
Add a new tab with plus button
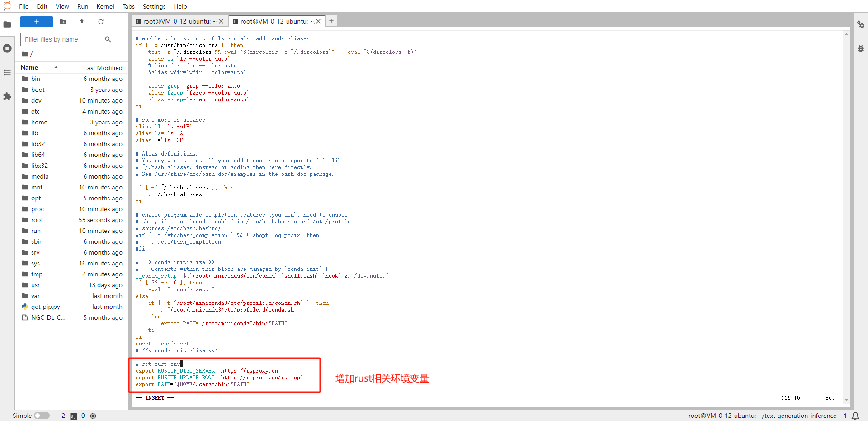coord(331,21)
